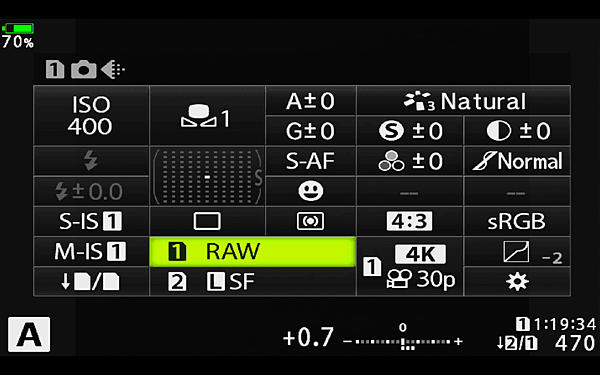Change the Normal gradation setting

pyautogui.click(x=517, y=161)
